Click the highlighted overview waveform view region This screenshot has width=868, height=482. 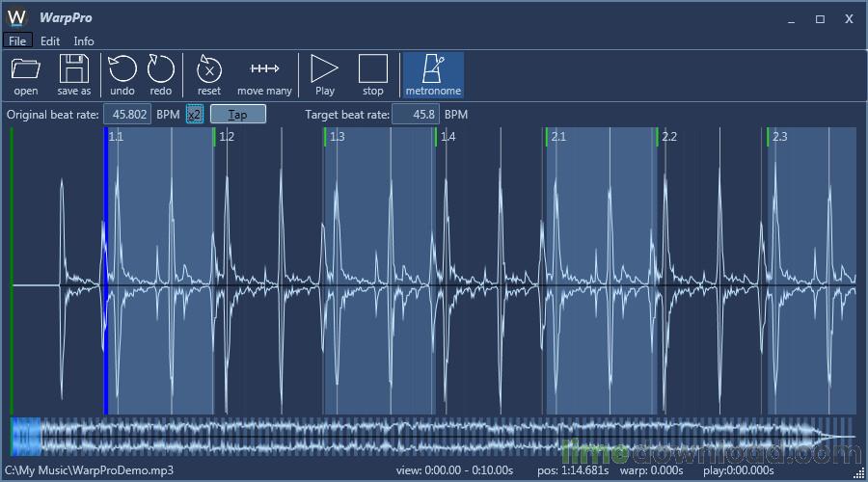point(26,437)
